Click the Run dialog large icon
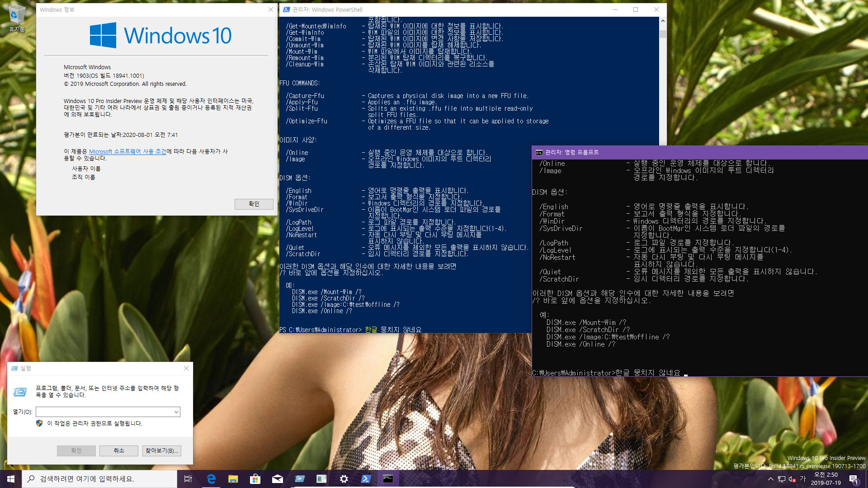The height and width of the screenshot is (488, 868). 20,392
